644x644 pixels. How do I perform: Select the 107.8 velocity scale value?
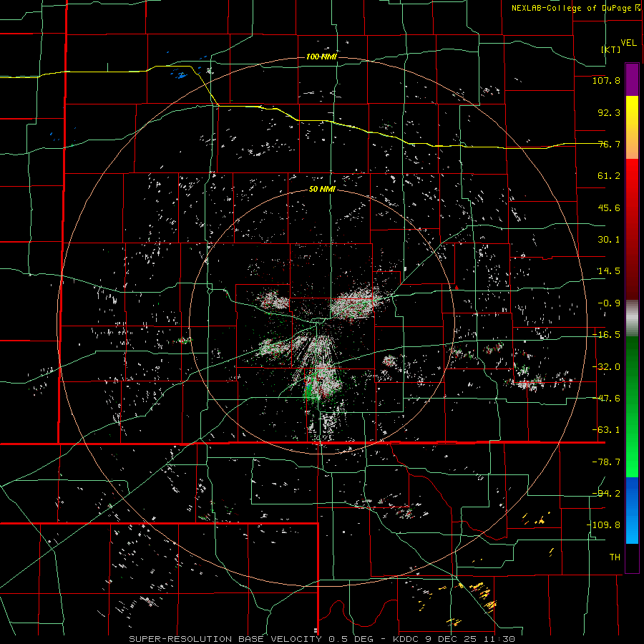(x=606, y=80)
